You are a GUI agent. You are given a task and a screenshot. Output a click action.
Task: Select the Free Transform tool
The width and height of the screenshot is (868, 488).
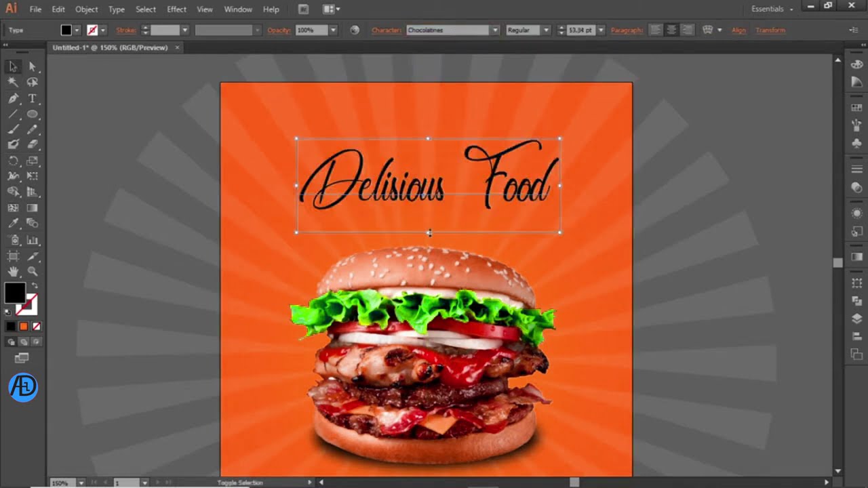(x=32, y=176)
